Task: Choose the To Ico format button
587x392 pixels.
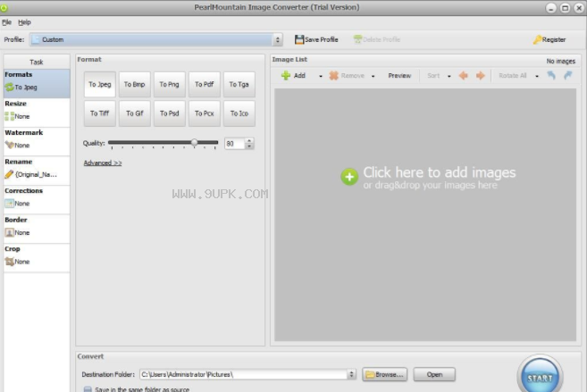Action: click(x=239, y=113)
